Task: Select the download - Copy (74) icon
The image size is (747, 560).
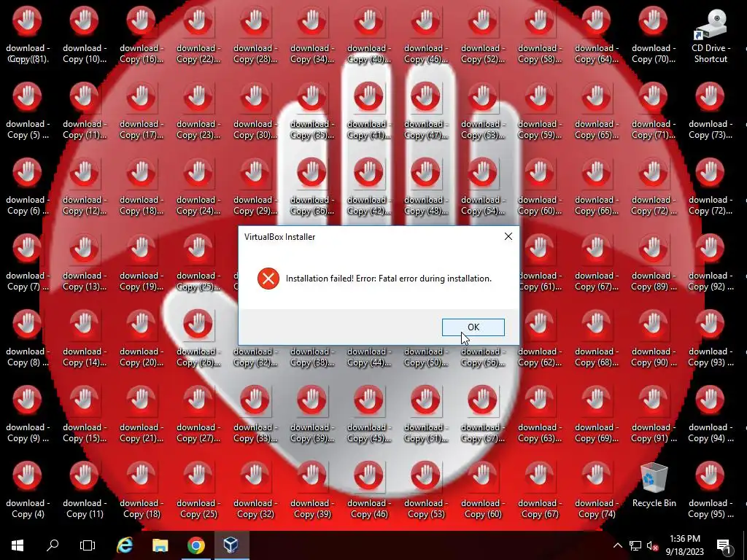Action: coord(597,491)
